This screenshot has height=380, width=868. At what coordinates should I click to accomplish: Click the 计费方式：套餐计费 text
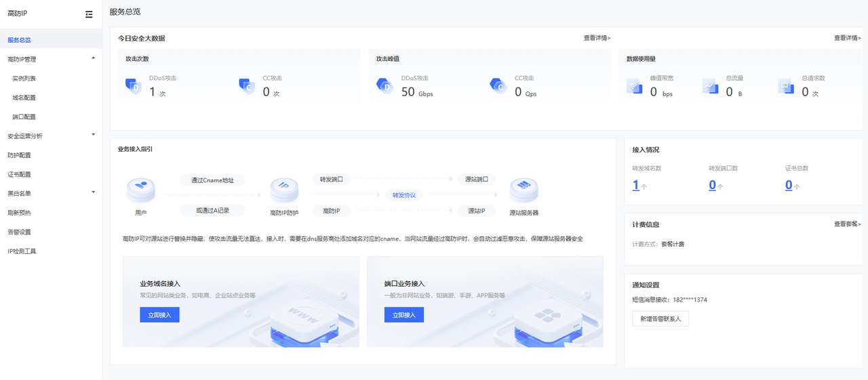658,244
